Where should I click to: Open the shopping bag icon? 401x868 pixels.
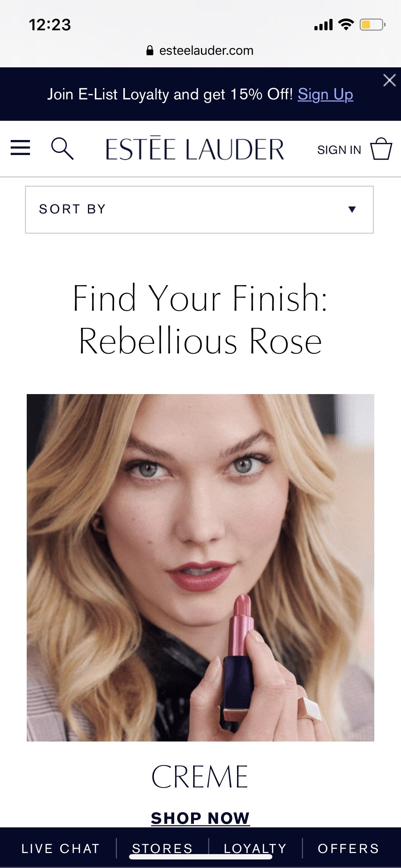381,149
